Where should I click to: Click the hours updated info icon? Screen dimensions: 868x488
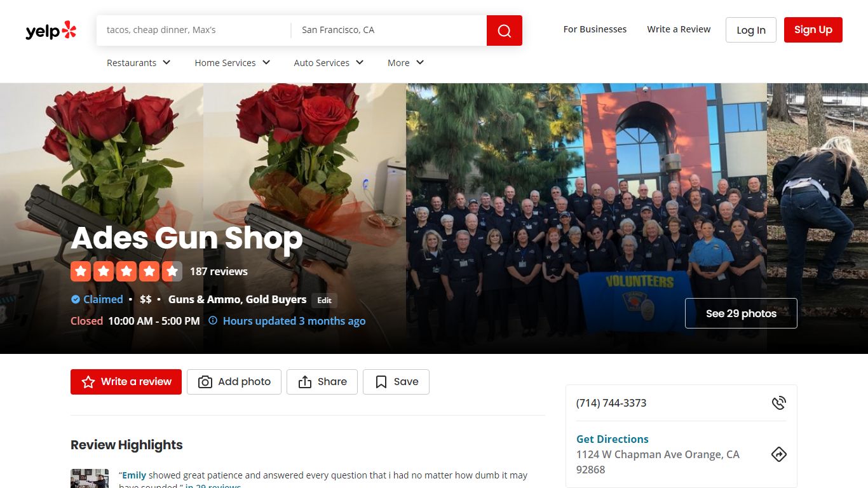point(213,320)
